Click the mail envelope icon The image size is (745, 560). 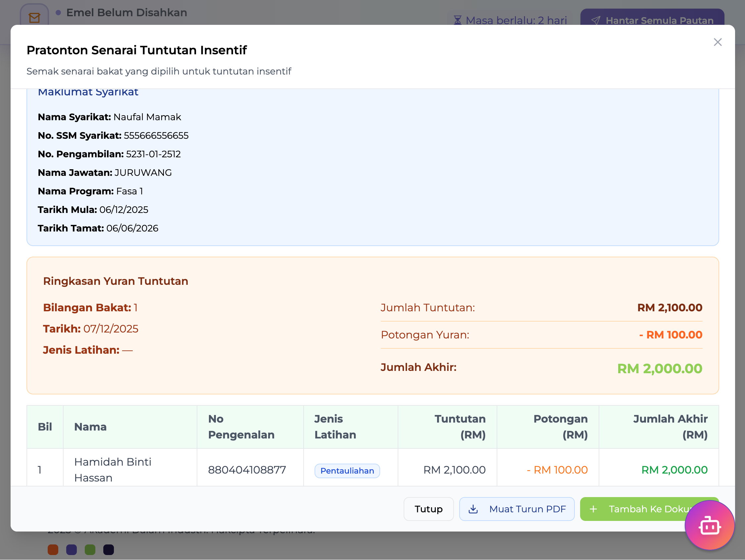(34, 18)
